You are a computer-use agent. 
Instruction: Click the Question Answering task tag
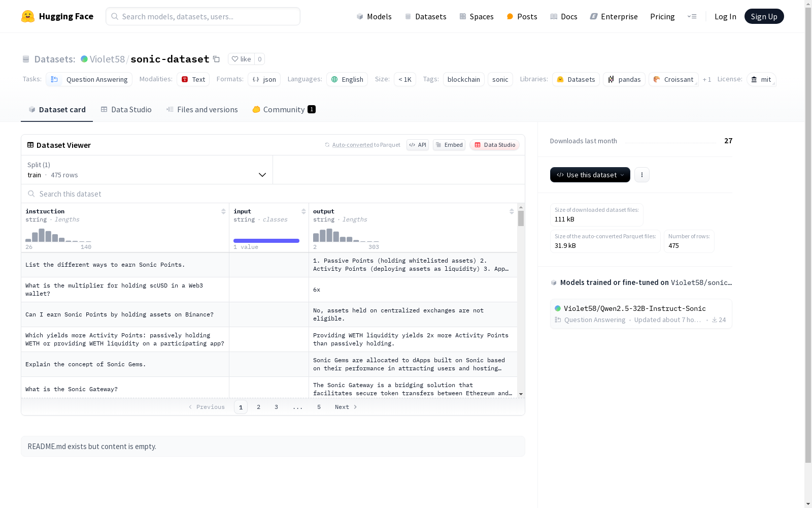coord(89,79)
